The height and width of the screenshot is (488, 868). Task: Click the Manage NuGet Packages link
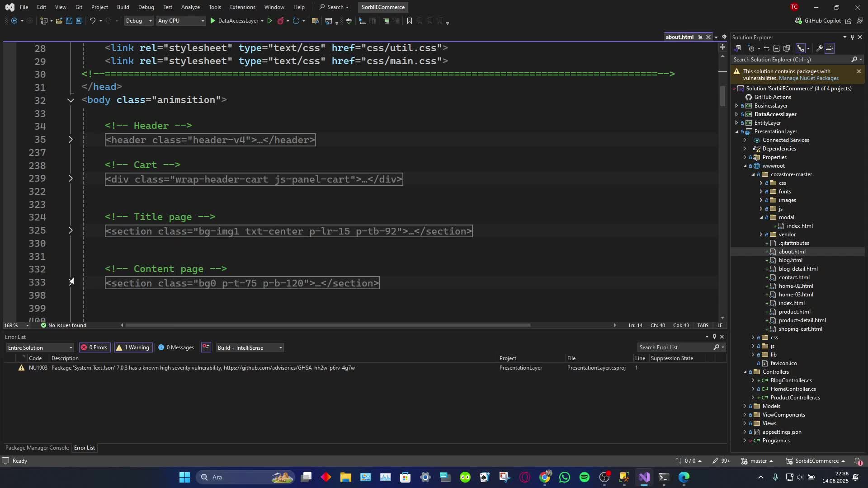pos(808,78)
